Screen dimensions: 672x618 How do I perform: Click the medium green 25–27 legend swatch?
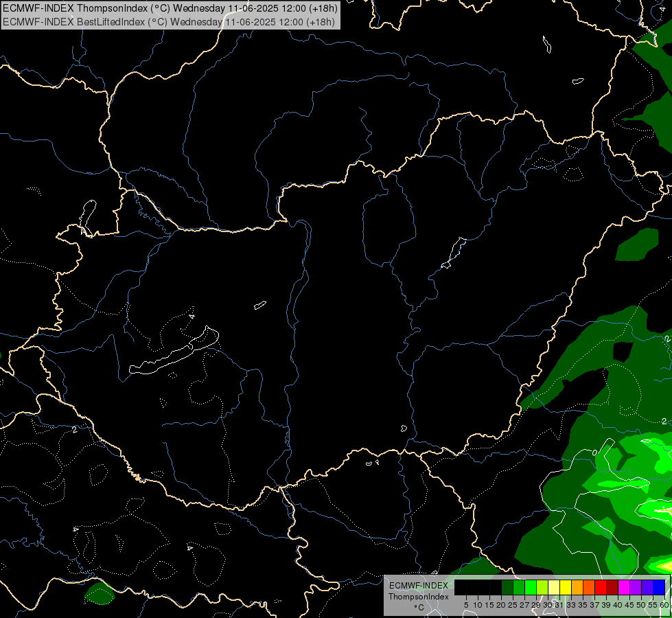(519, 587)
